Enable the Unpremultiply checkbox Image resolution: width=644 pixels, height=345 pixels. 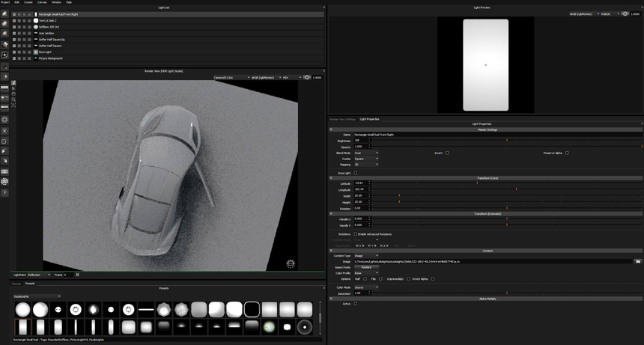[408, 279]
